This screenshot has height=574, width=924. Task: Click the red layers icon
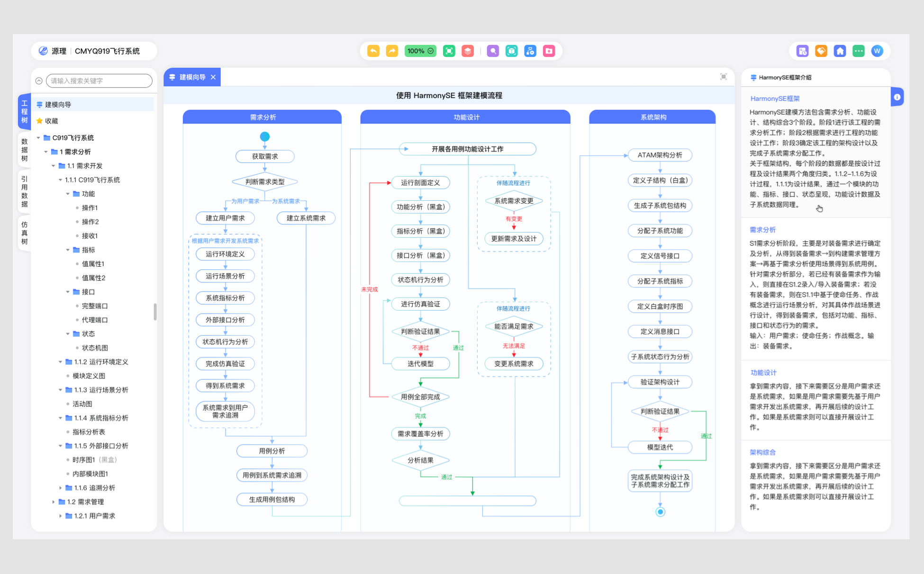point(468,51)
